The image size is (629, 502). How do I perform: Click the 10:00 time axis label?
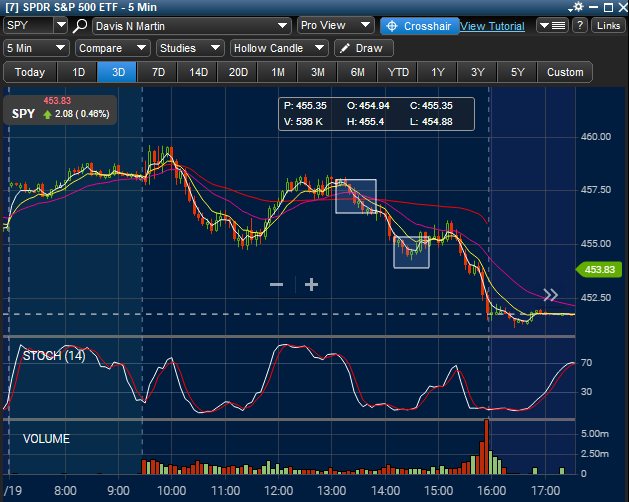click(171, 490)
